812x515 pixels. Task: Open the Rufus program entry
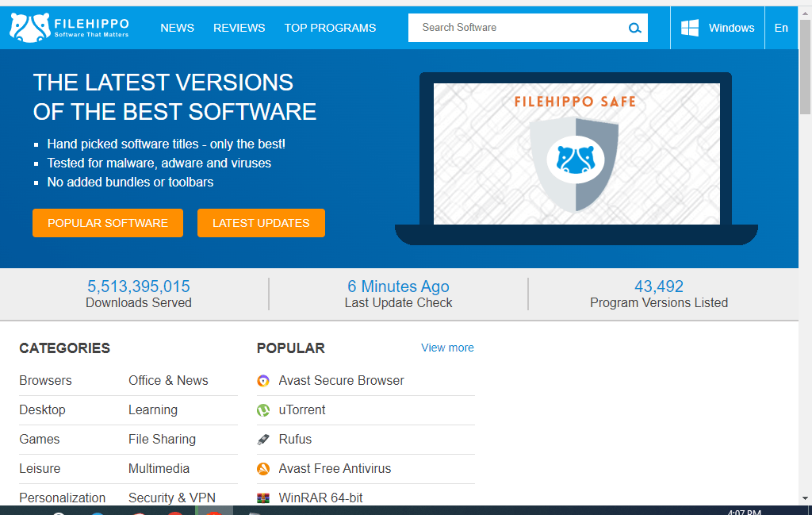(x=295, y=439)
